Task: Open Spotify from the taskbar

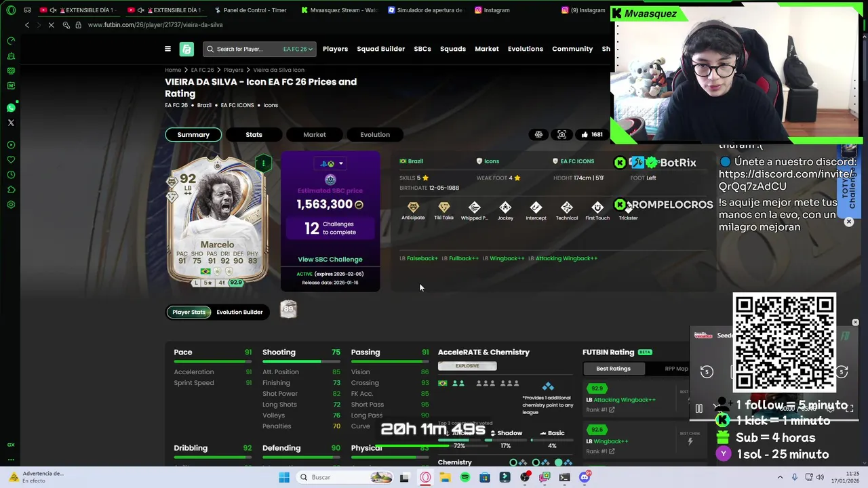Action: point(465,477)
